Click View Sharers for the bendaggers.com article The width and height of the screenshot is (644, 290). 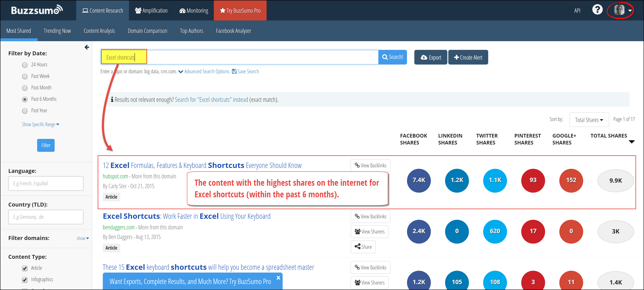pos(369,231)
